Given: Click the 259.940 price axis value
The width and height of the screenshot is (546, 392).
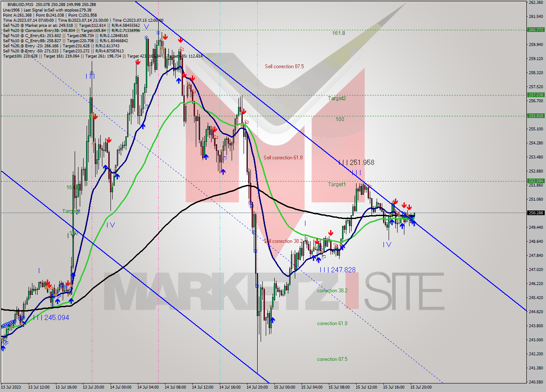Looking at the screenshot, I should 536,44.
